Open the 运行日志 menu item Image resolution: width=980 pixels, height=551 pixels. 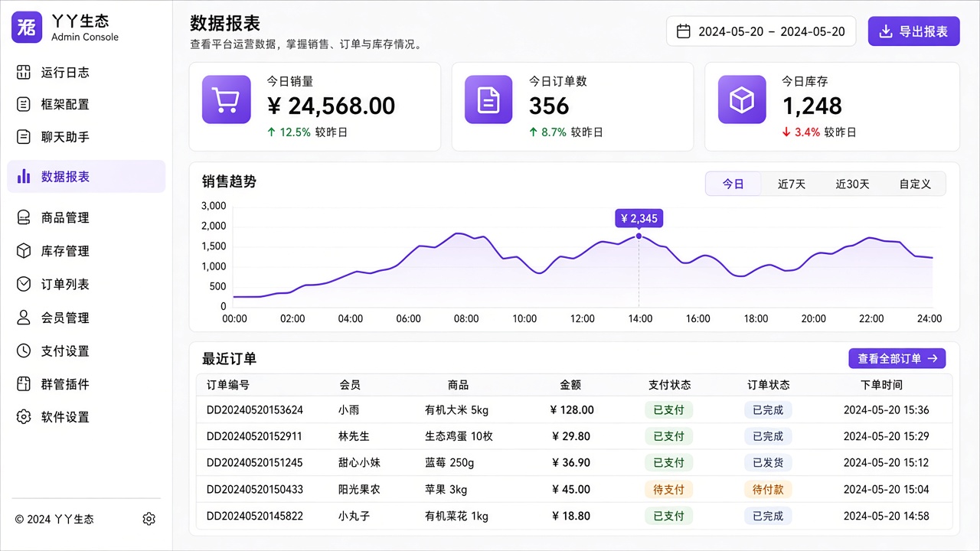tap(86, 73)
